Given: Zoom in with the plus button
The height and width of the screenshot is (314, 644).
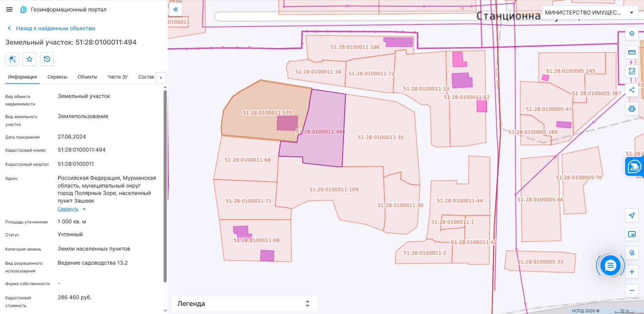Looking at the screenshot, I should [x=632, y=272].
